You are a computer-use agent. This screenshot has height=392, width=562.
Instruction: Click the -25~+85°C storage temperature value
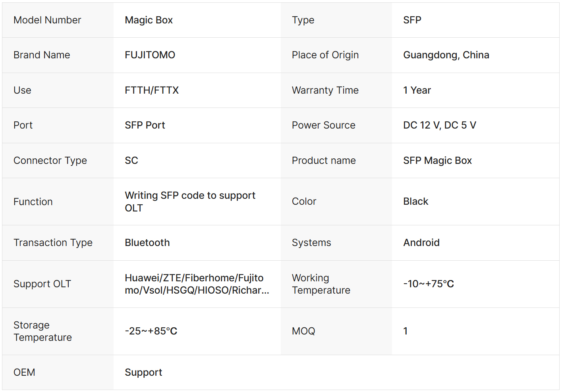tap(151, 331)
